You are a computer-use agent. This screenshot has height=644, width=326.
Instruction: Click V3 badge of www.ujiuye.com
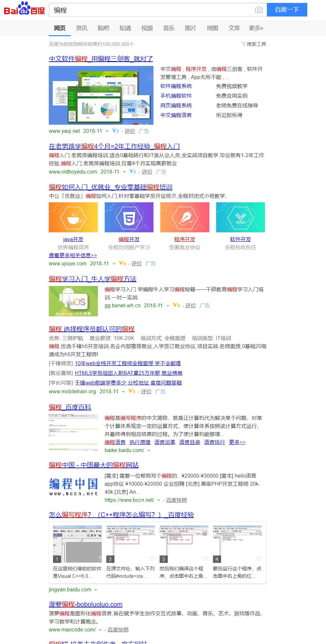pos(122,263)
